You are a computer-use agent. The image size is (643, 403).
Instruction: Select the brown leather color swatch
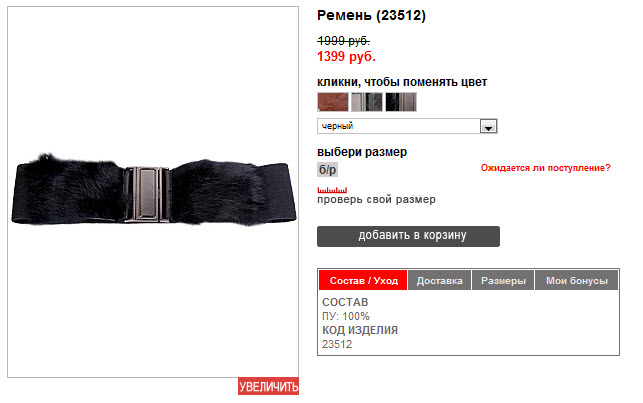(x=333, y=102)
